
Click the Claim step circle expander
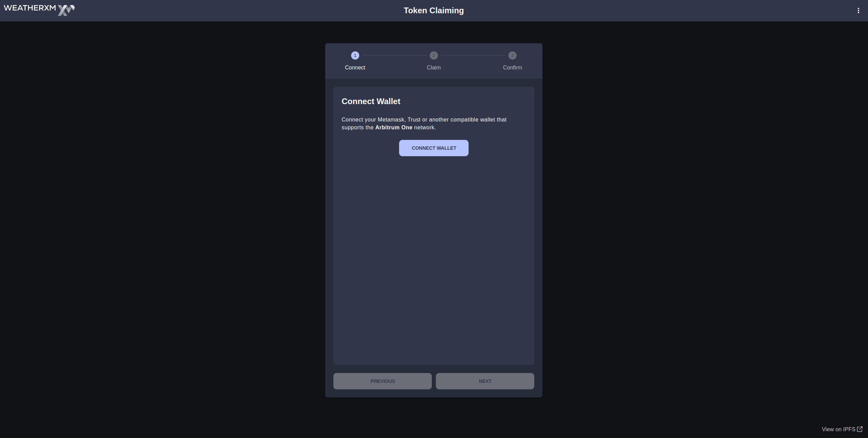coord(434,55)
